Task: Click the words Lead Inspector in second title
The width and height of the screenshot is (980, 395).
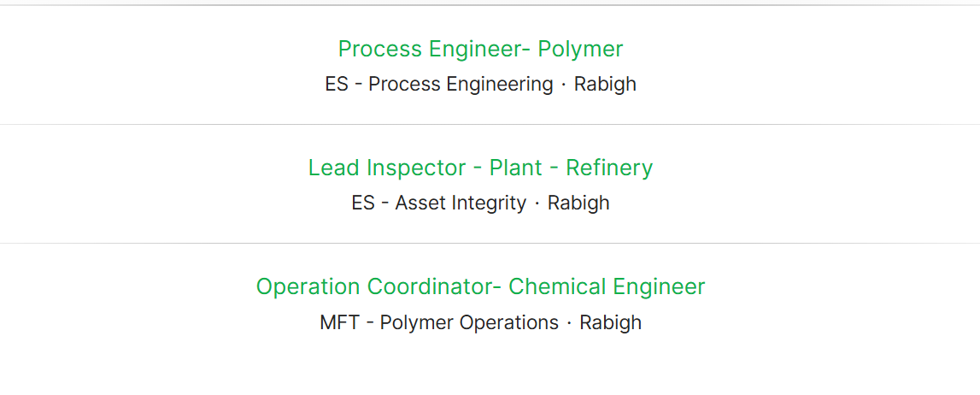Action: click(x=387, y=168)
